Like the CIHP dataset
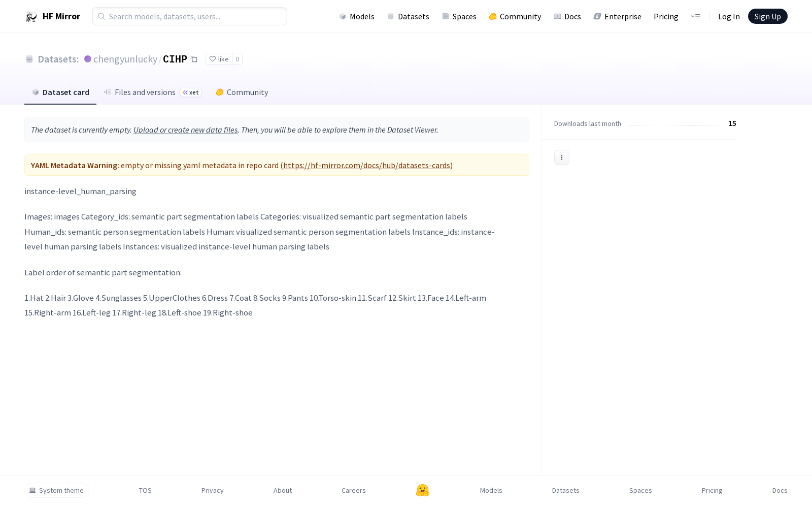 (219, 59)
